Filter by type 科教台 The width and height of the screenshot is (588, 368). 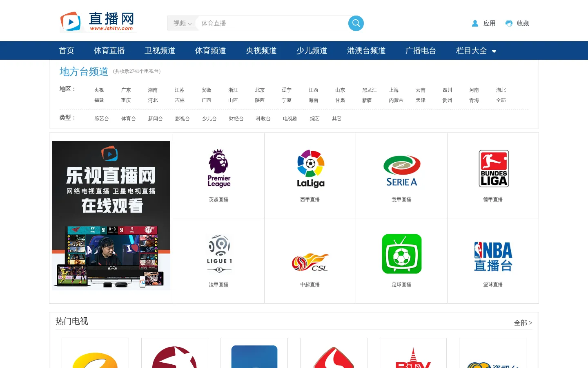pos(263,119)
